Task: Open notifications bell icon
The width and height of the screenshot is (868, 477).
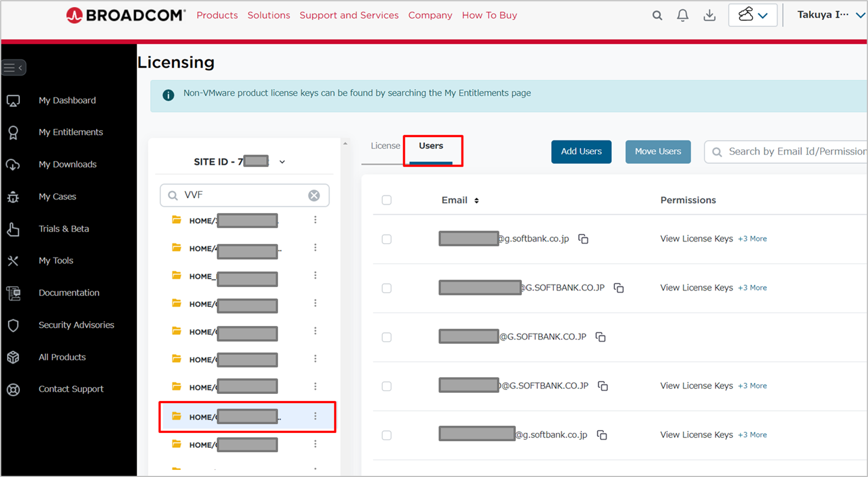Action: (683, 15)
